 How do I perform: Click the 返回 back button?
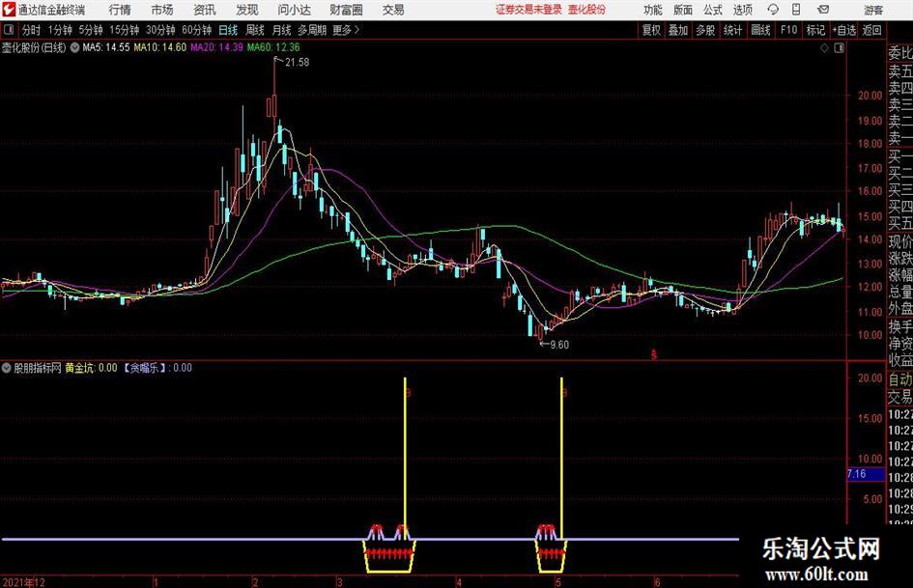(x=871, y=30)
